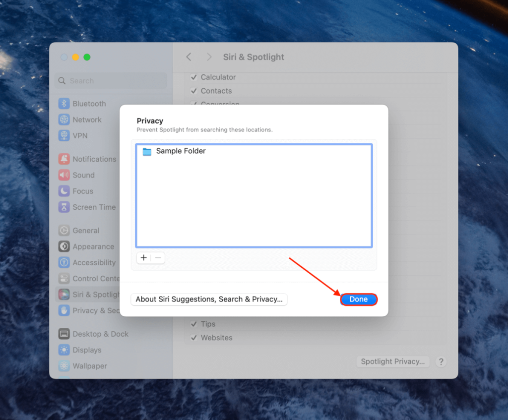The image size is (508, 420).
Task: Uncheck Tips from Spotlight results
Action: [x=193, y=324]
